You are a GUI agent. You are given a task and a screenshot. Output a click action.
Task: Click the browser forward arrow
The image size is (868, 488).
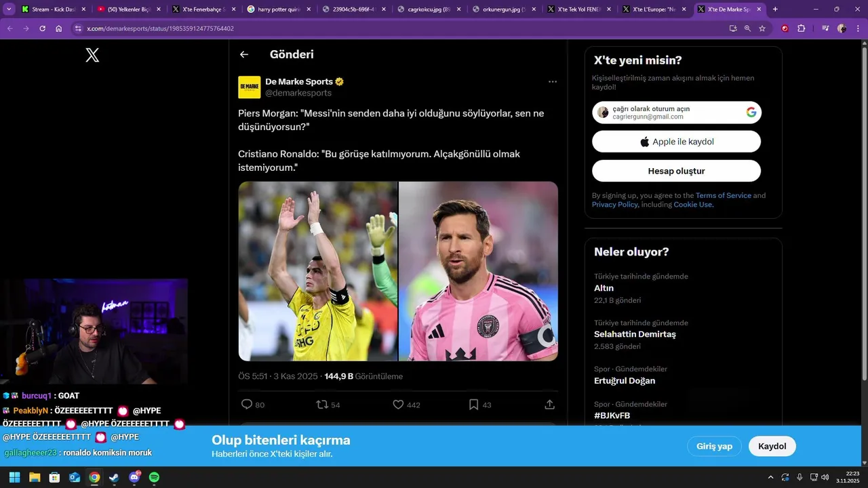(26, 28)
